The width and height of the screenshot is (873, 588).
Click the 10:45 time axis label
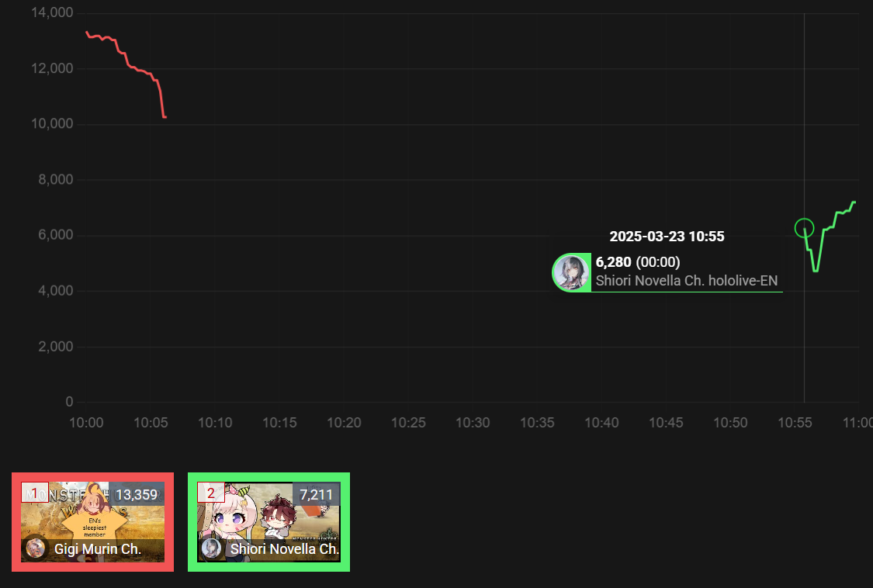tap(666, 423)
